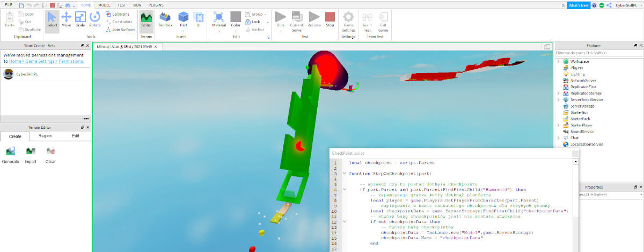
Task: Click Generate in Terrain Editor
Action: (x=11, y=154)
